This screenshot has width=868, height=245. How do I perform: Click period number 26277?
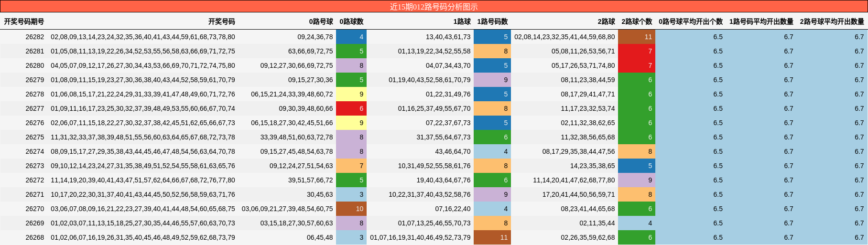pos(35,108)
